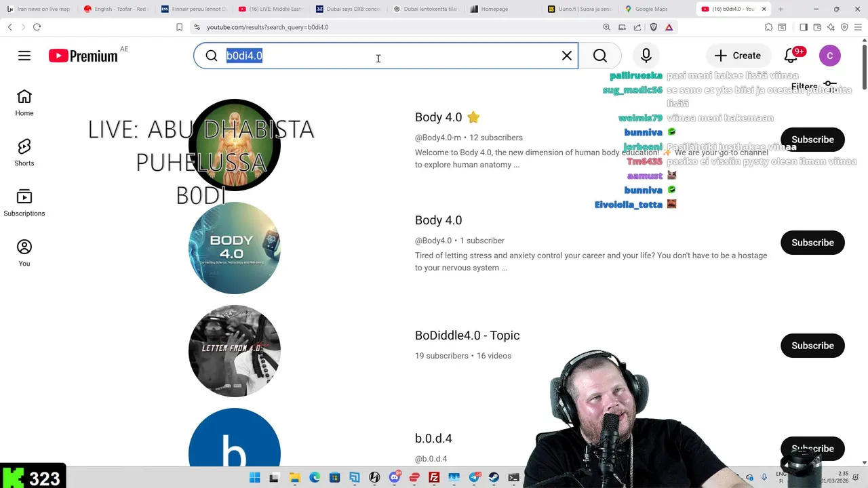Image resolution: width=868 pixels, height=488 pixels.
Task: Click the Letter From 4.0 channel avatar
Action: 235,351
